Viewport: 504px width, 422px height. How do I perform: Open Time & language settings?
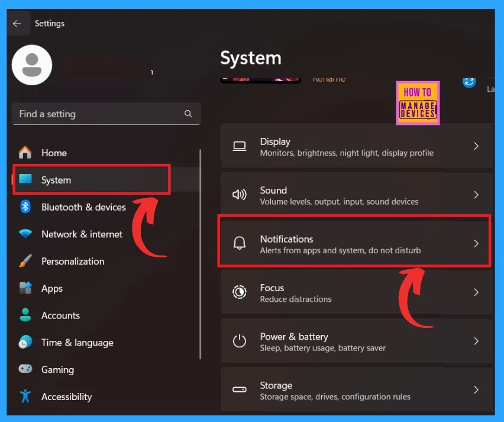point(106,342)
